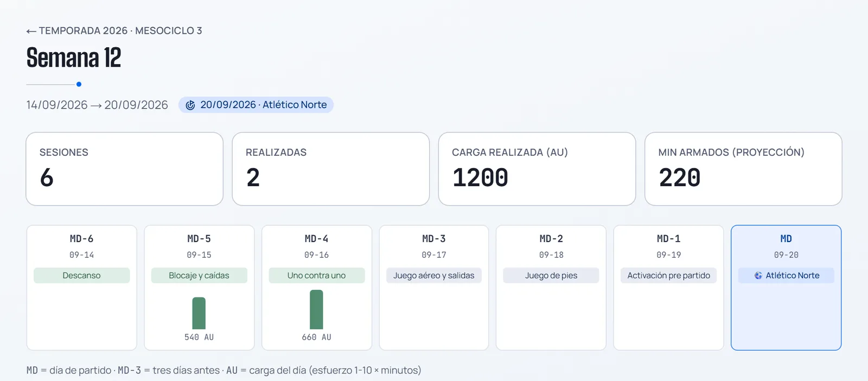
Task: Click the 540 AU load bar
Action: pyautogui.click(x=199, y=313)
